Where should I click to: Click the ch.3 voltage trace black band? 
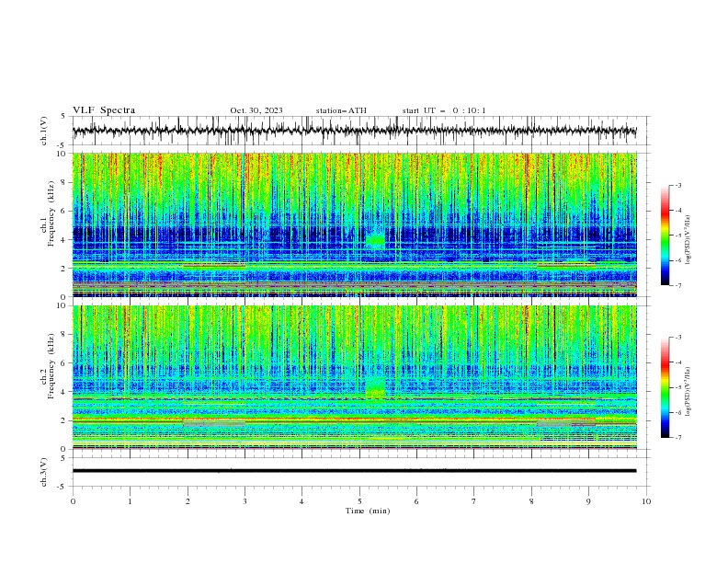tap(355, 471)
